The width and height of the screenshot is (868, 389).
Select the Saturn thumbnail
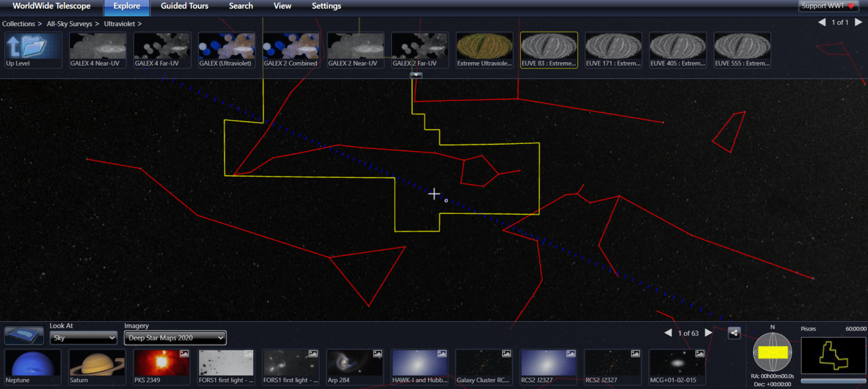coord(98,367)
